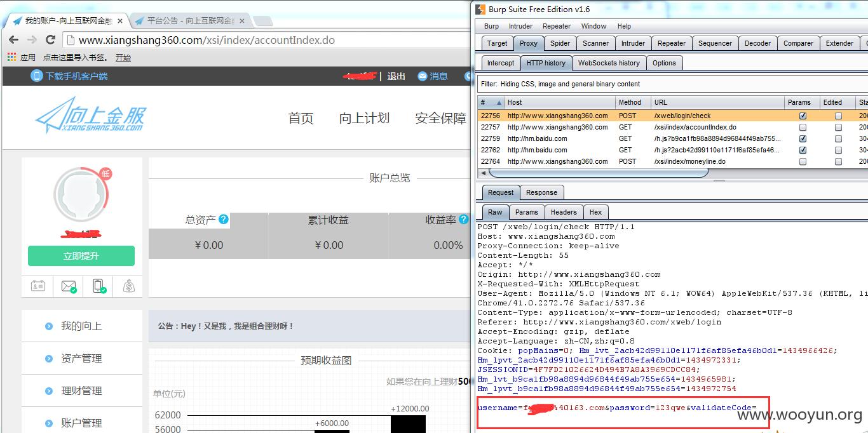
Task: Open the Repeater menu in menu bar
Action: click(x=556, y=26)
